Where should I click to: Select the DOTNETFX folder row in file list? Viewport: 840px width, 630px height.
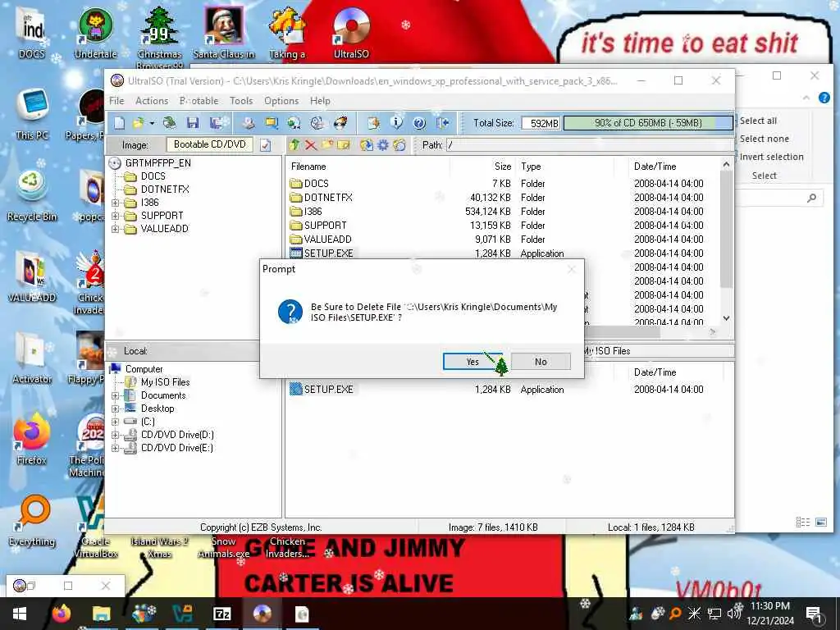[504, 198]
